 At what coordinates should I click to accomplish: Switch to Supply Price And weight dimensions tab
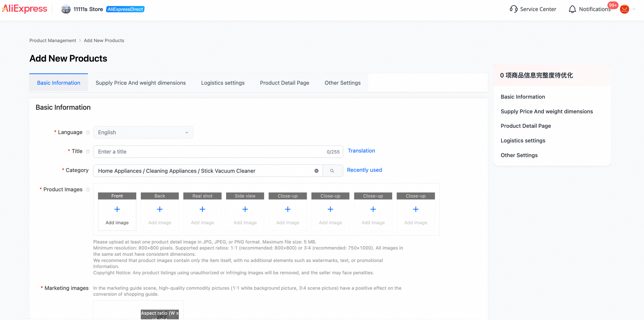tap(141, 83)
